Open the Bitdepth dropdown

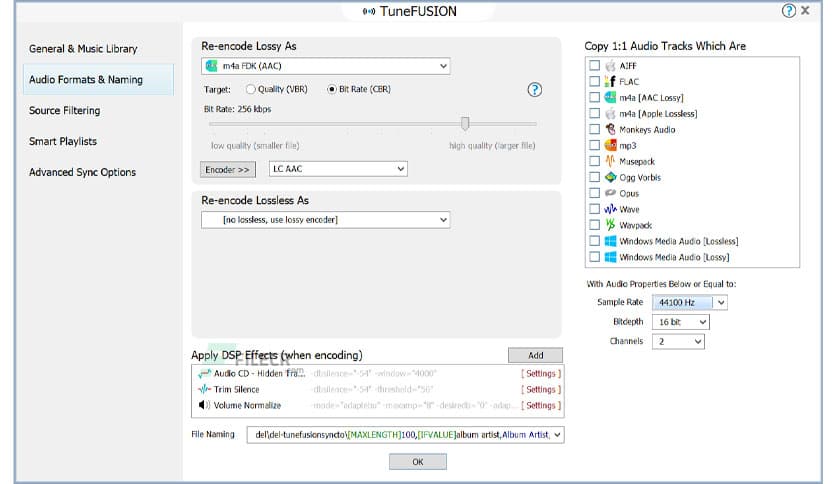(x=681, y=322)
